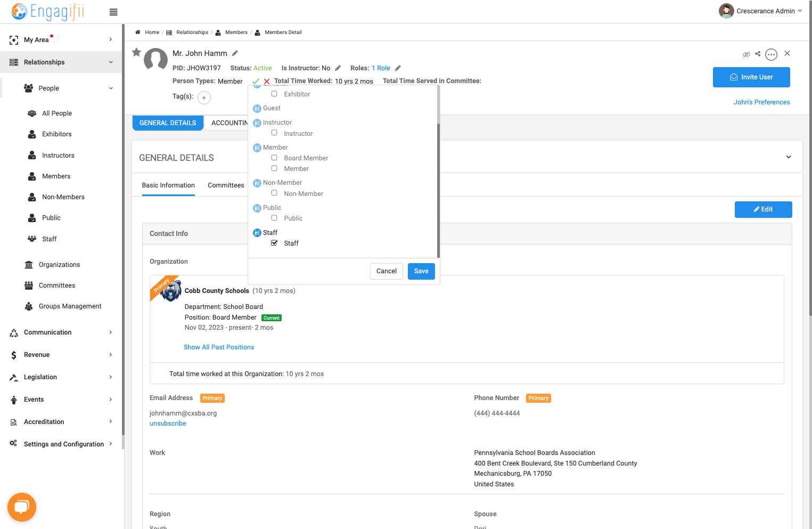Check the Public checkbox
The width and height of the screenshot is (812, 529).
tap(274, 218)
